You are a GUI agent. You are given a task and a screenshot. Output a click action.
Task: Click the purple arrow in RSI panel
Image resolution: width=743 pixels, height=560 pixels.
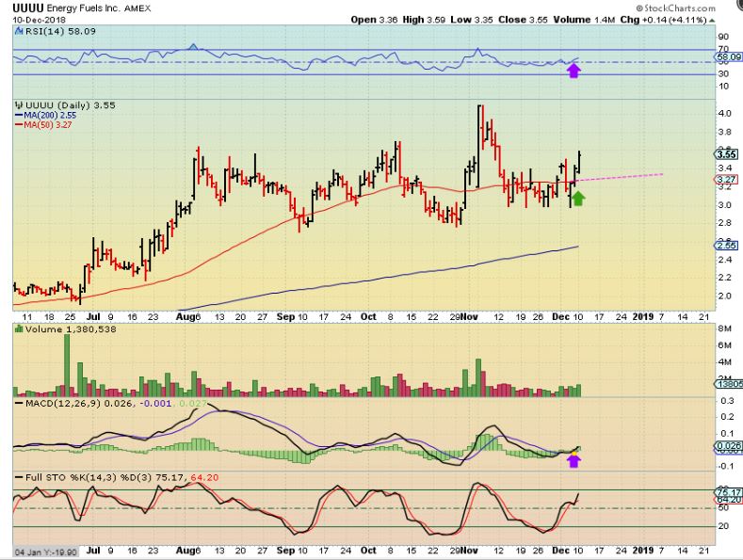(x=573, y=71)
